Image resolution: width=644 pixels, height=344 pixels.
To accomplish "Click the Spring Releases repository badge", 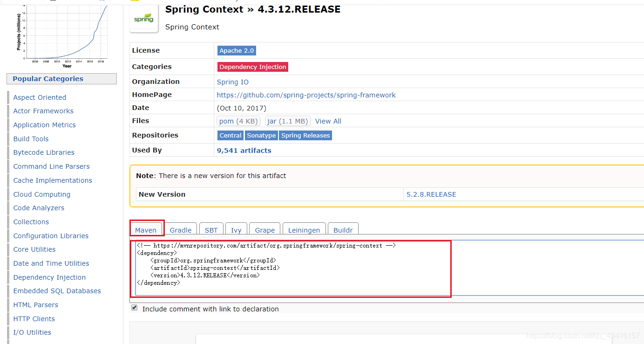I will (x=305, y=135).
